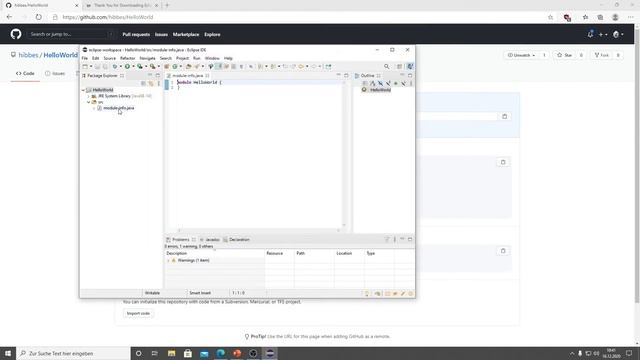Open GitHub profile avatar dropdown
The image size is (640, 360).
(x=618, y=34)
